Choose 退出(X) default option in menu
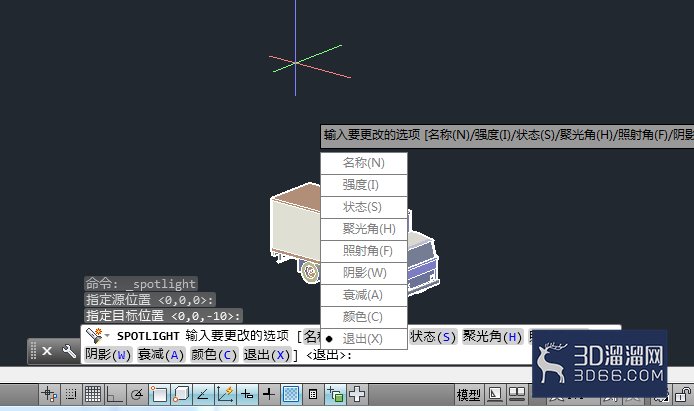The width and height of the screenshot is (694, 411). pyautogui.click(x=364, y=339)
